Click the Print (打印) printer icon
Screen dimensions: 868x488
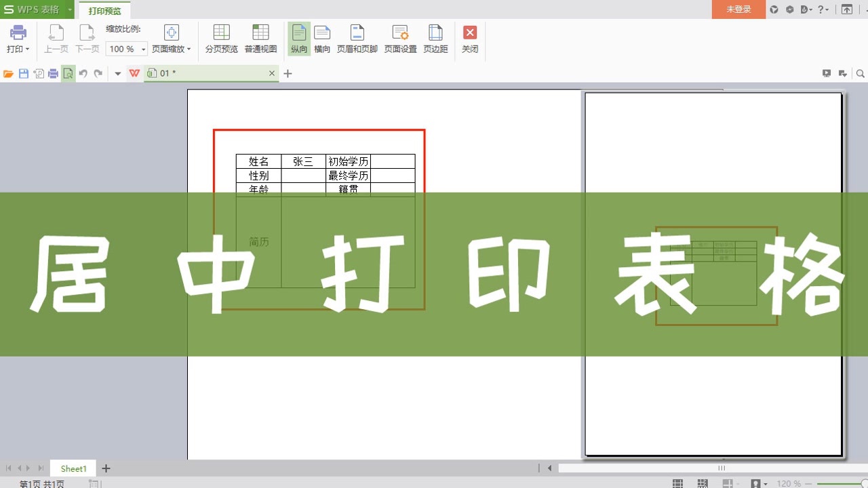click(x=18, y=33)
